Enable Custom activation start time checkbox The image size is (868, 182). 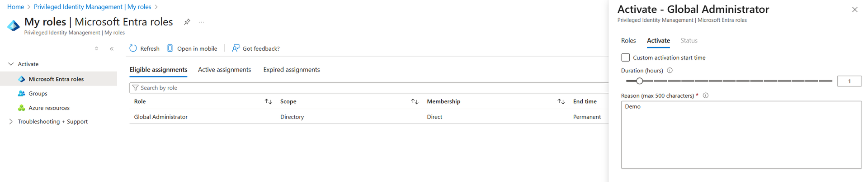[626, 57]
